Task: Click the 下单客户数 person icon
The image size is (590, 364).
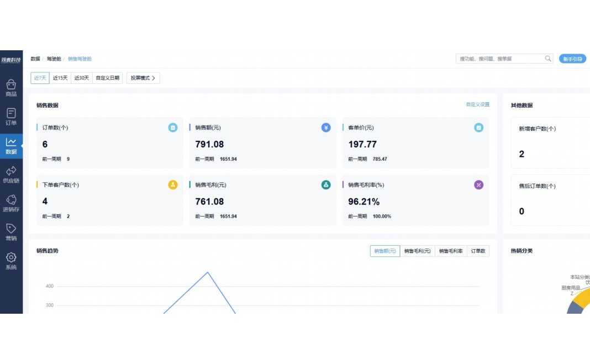Action: coord(173,184)
